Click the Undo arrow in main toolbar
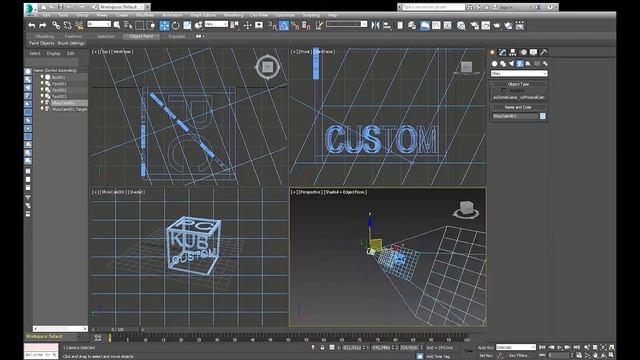The height and width of the screenshot is (360, 640). point(31,26)
